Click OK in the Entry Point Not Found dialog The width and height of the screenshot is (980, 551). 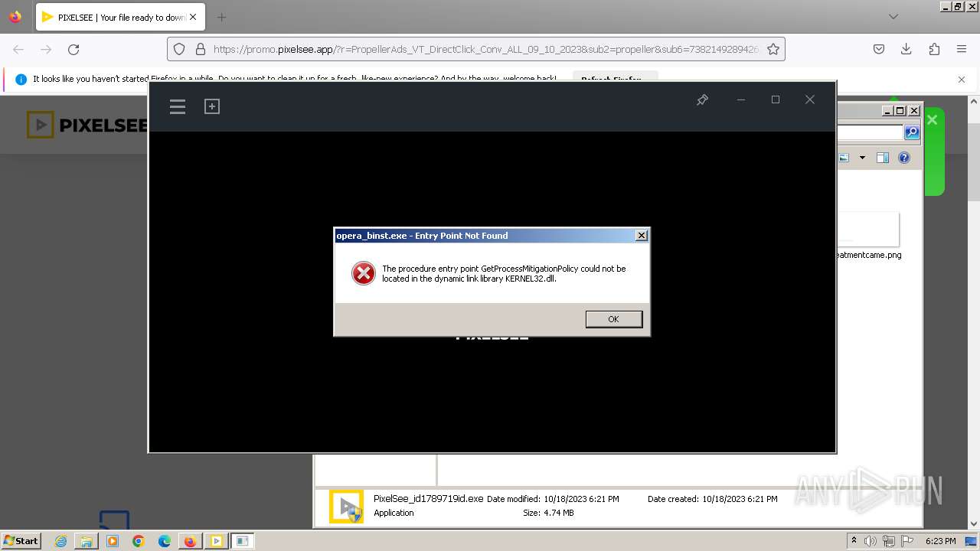tap(613, 319)
